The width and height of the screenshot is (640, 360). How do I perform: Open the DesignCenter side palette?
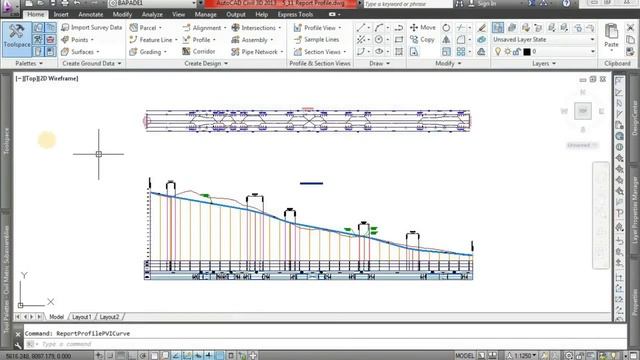tap(635, 118)
